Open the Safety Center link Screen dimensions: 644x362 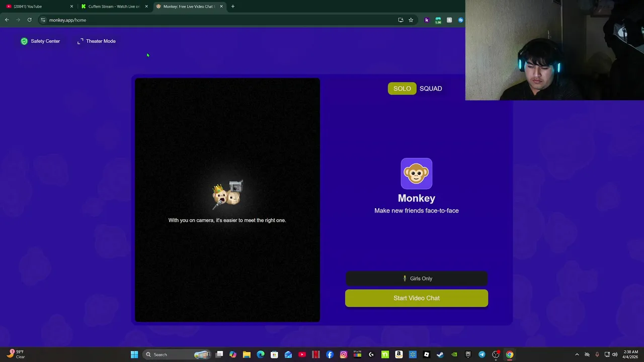click(x=40, y=41)
